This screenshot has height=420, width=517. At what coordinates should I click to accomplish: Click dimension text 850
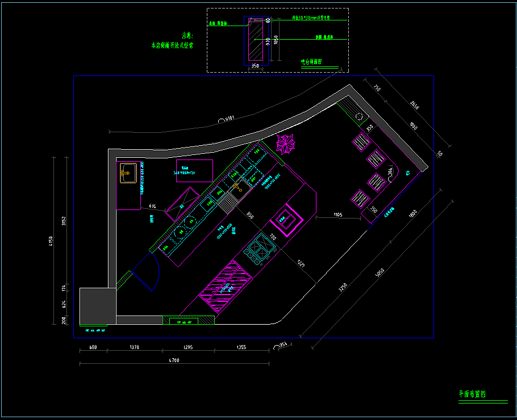(x=250, y=216)
